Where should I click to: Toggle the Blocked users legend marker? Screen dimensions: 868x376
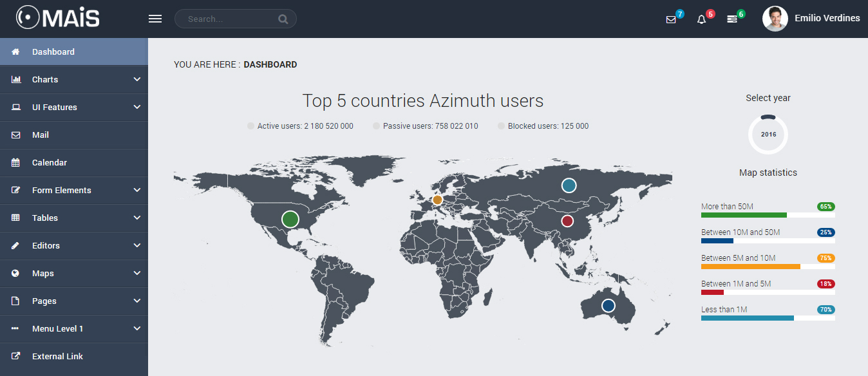point(502,126)
